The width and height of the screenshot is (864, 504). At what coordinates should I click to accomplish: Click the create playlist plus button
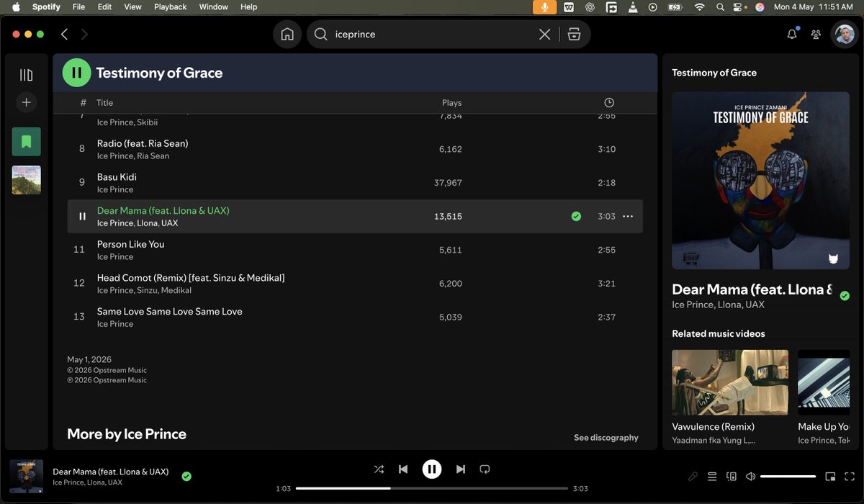(26, 102)
